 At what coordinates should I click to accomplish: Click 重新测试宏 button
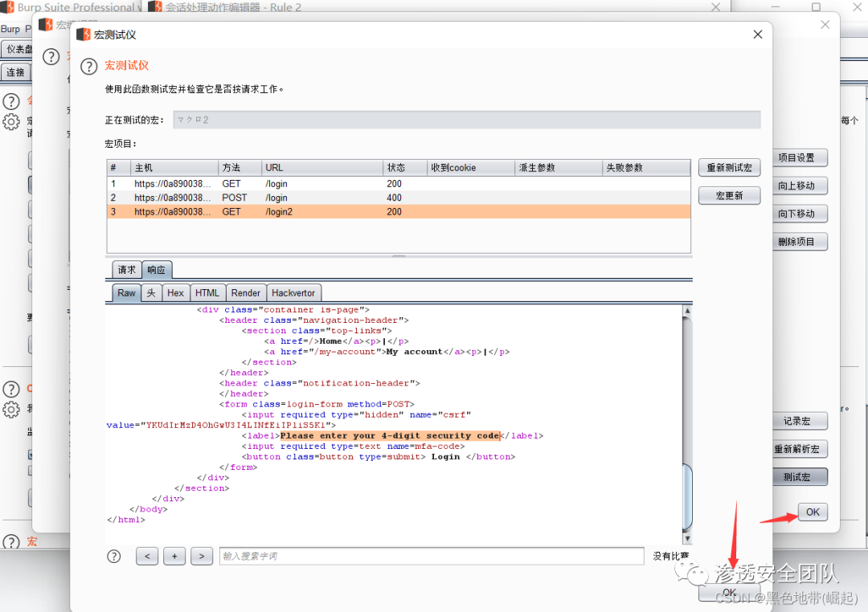point(729,168)
